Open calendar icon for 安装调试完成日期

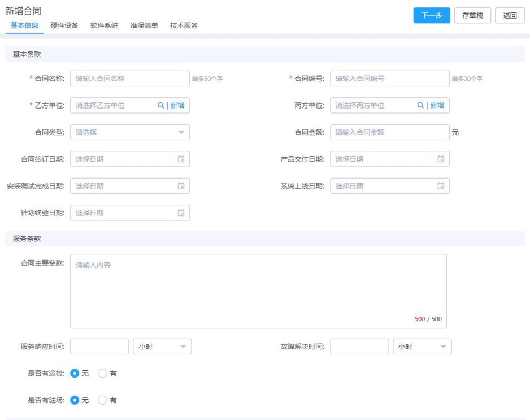point(181,186)
